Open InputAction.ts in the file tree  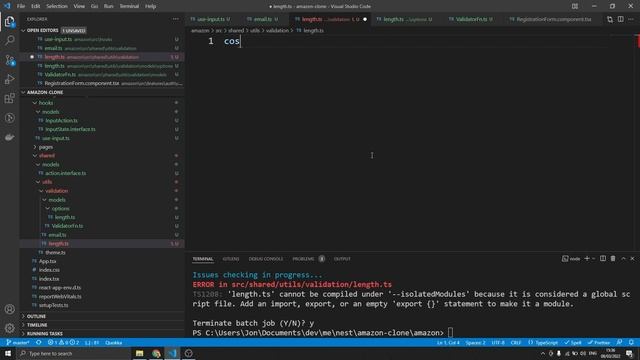61,120
